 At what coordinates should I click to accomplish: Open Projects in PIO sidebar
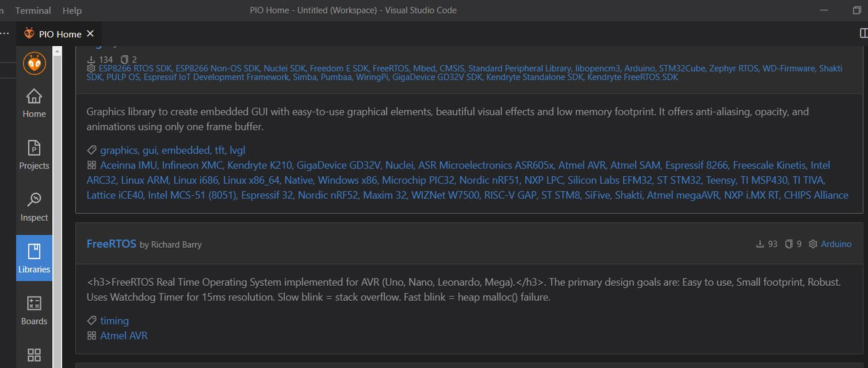click(x=34, y=155)
